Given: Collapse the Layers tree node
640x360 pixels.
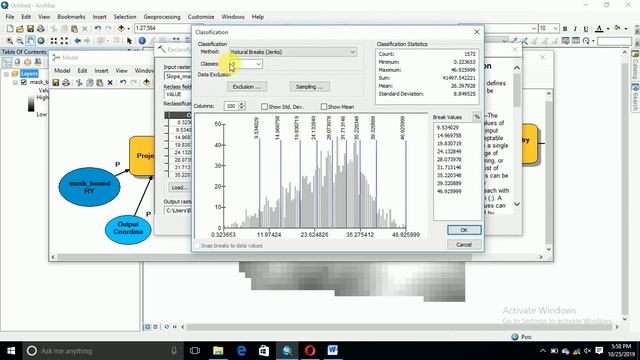Looking at the screenshot, I should click(7, 74).
